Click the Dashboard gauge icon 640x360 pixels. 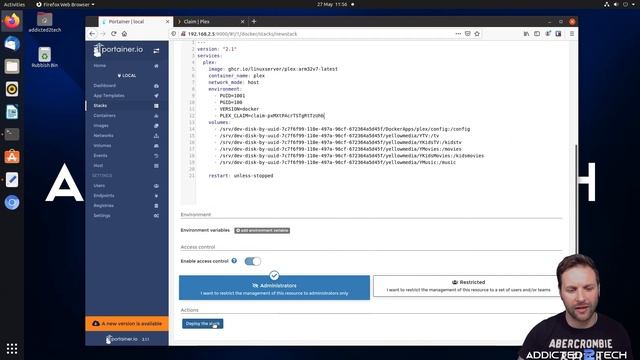pos(156,86)
